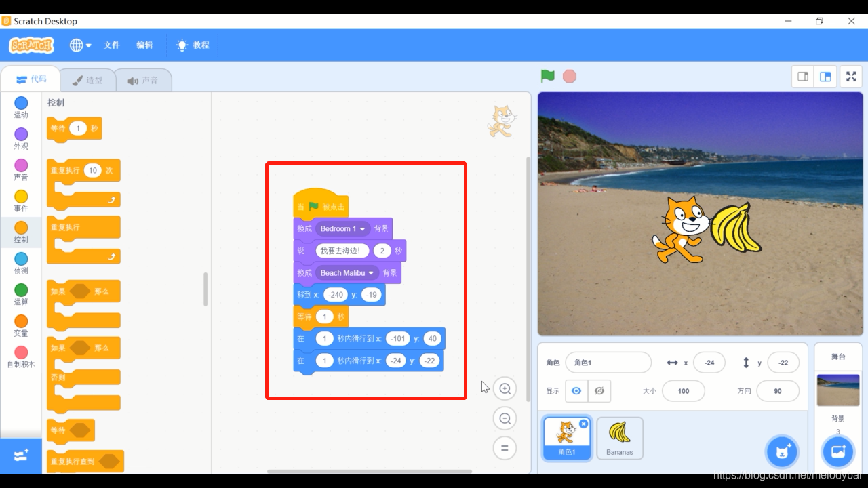Delete 角色1 sprite with its x button
The height and width of the screenshot is (488, 868).
click(583, 424)
